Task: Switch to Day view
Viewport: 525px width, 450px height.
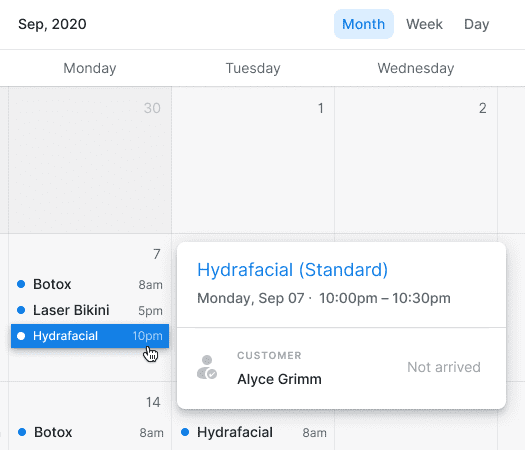Action: click(x=476, y=24)
